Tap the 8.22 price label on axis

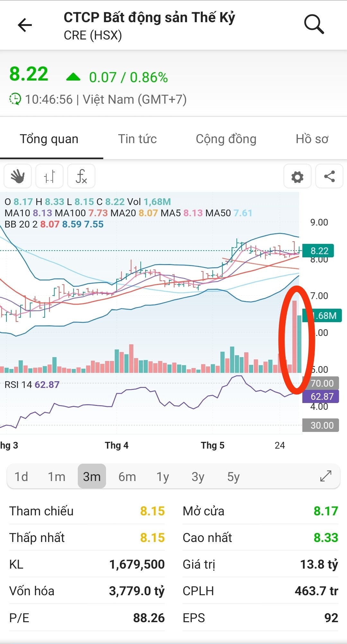[x=319, y=251]
